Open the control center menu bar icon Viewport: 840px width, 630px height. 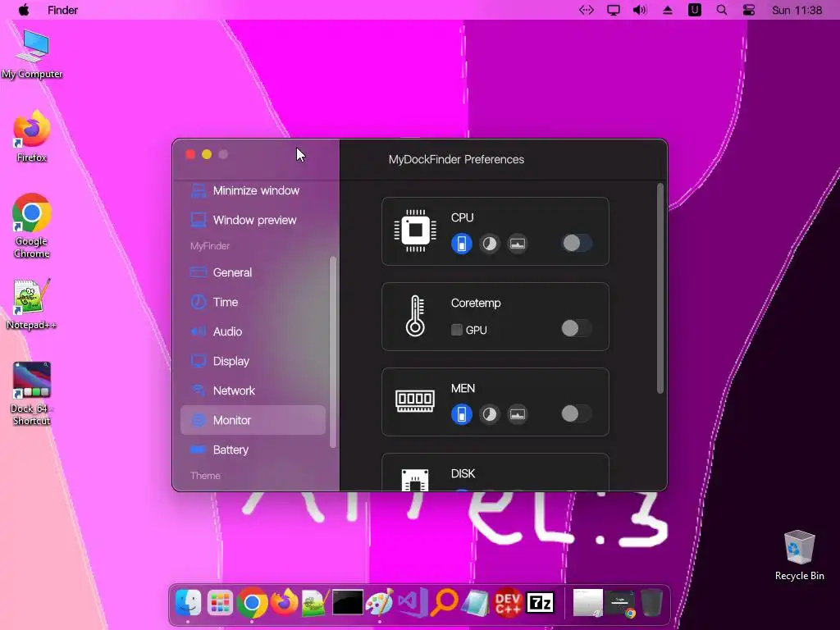coord(749,10)
